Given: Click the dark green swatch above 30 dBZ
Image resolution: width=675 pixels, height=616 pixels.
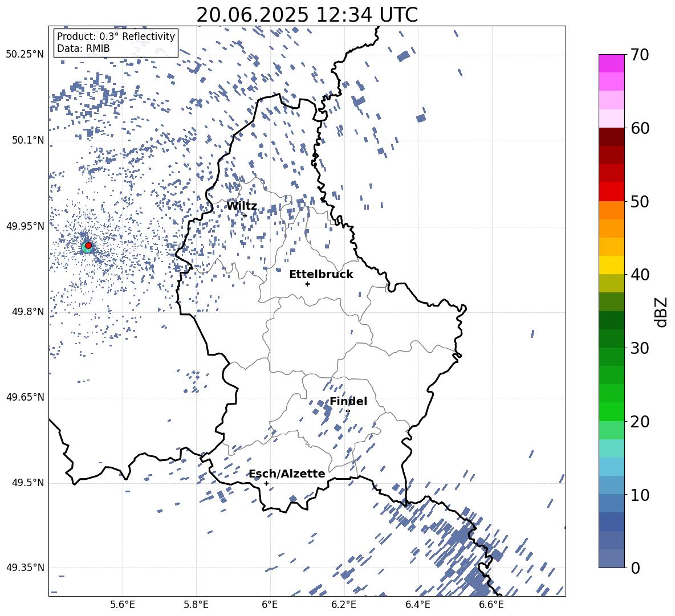Looking at the screenshot, I should point(611,320).
